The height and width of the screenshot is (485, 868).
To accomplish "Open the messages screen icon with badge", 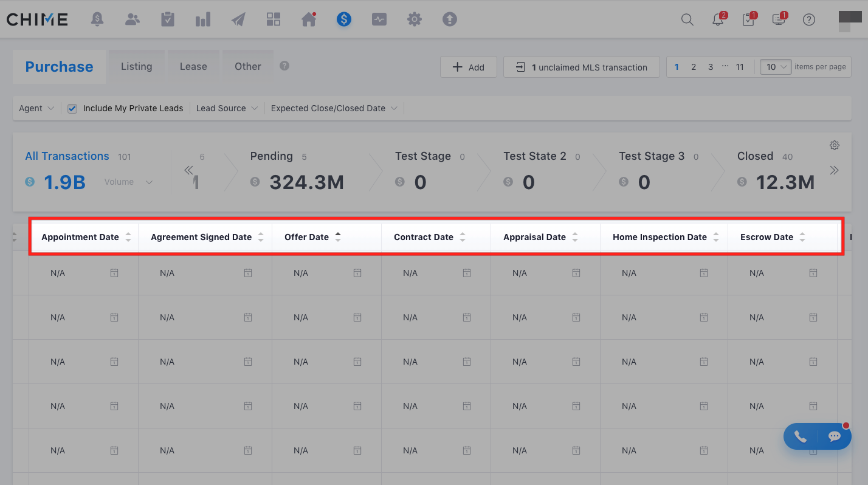I will tap(779, 19).
